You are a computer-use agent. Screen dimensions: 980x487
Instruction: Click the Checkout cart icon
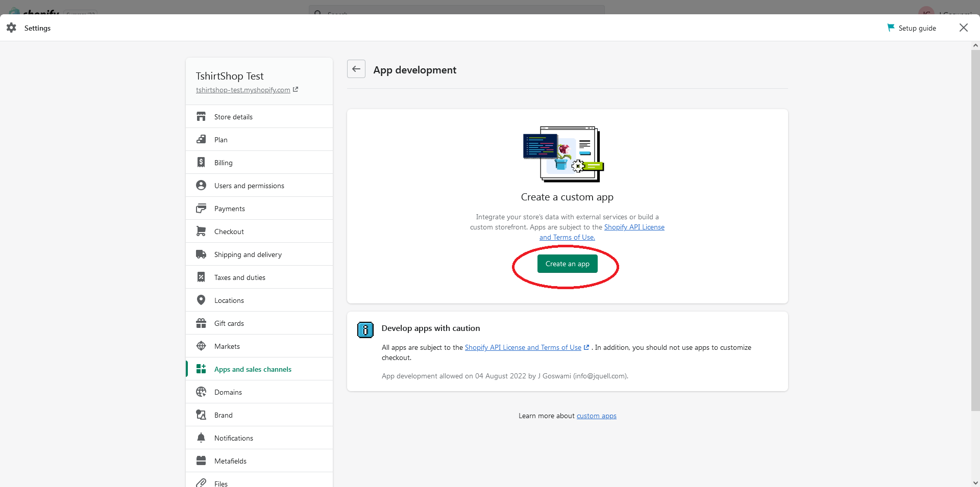201,231
